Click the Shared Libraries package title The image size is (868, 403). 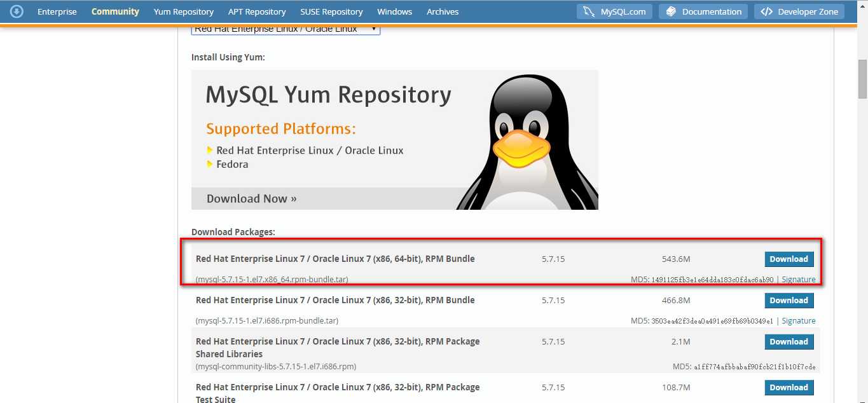coord(338,348)
